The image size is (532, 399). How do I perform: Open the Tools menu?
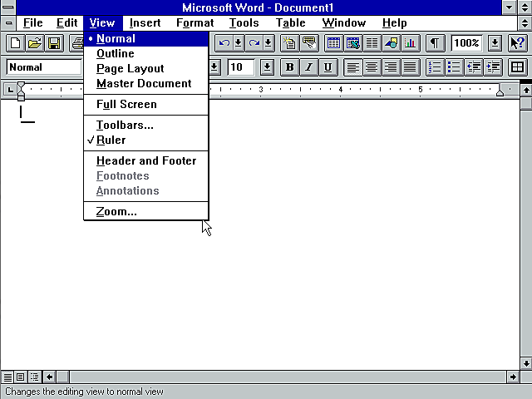point(244,22)
